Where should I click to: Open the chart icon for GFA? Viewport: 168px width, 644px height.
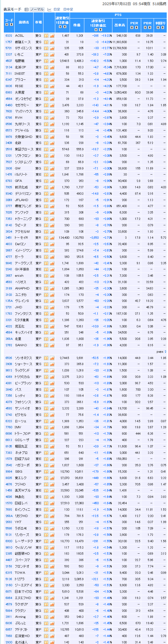[x=52, y=181]
